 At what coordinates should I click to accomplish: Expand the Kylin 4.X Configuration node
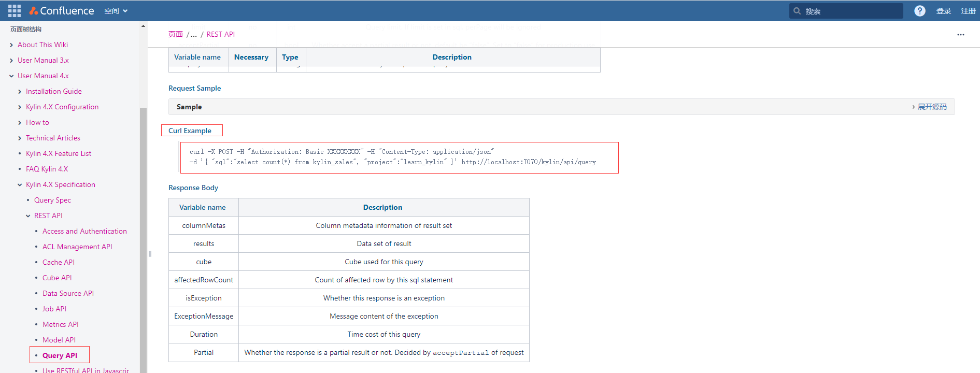tap(20, 107)
